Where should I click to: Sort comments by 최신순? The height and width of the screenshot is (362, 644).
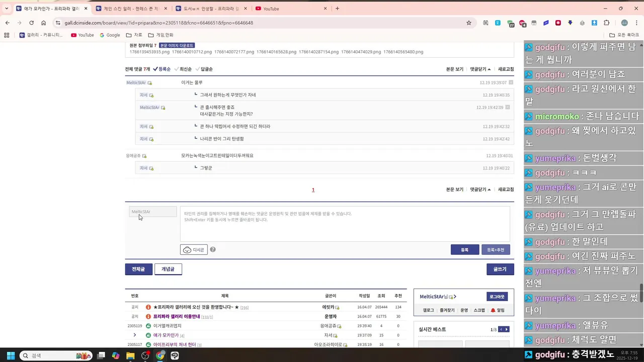click(x=183, y=69)
